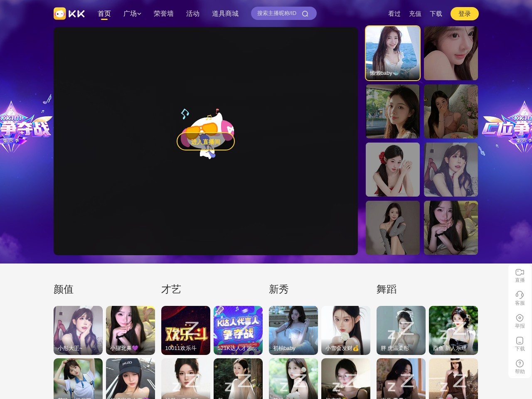Click the yellow 登录 button
The image size is (532, 399).
(465, 14)
